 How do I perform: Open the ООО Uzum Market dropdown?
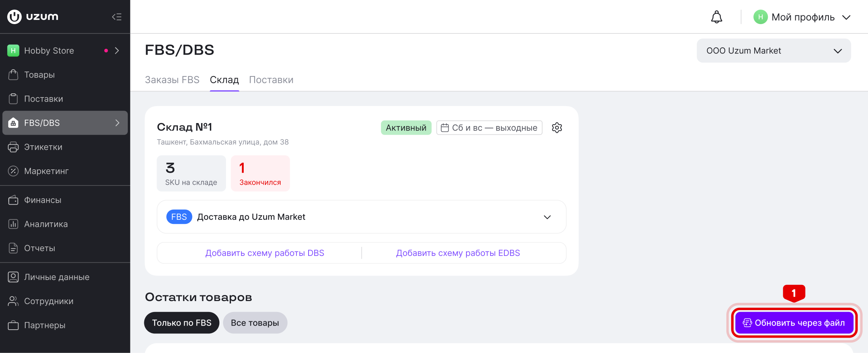point(774,51)
